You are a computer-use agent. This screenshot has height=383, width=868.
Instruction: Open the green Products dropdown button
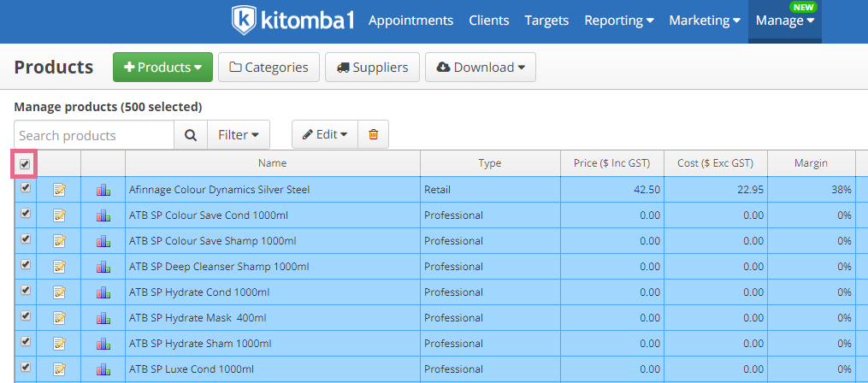tap(162, 67)
